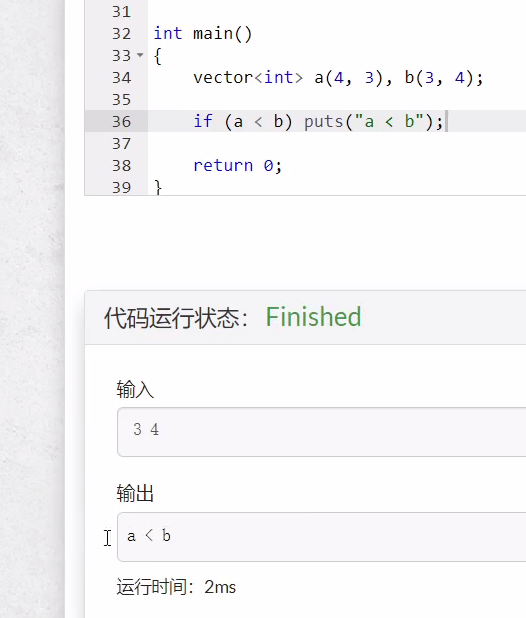Viewport: 526px width, 618px height.
Task: Click line number 32 in the gutter
Action: point(121,34)
